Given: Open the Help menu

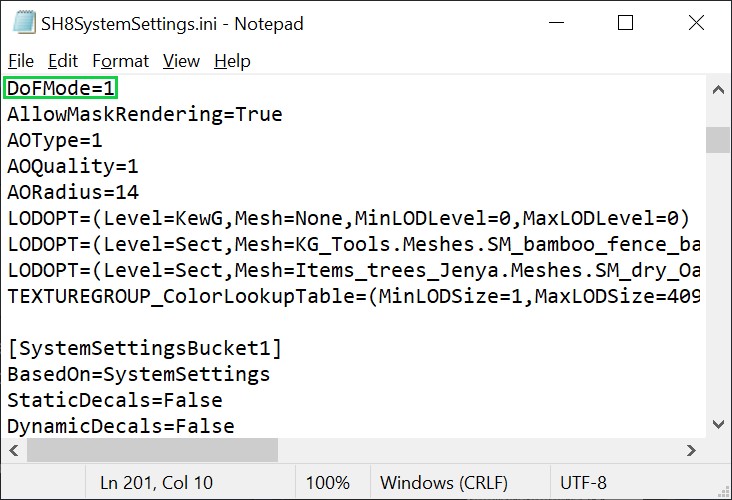Looking at the screenshot, I should [x=232, y=61].
